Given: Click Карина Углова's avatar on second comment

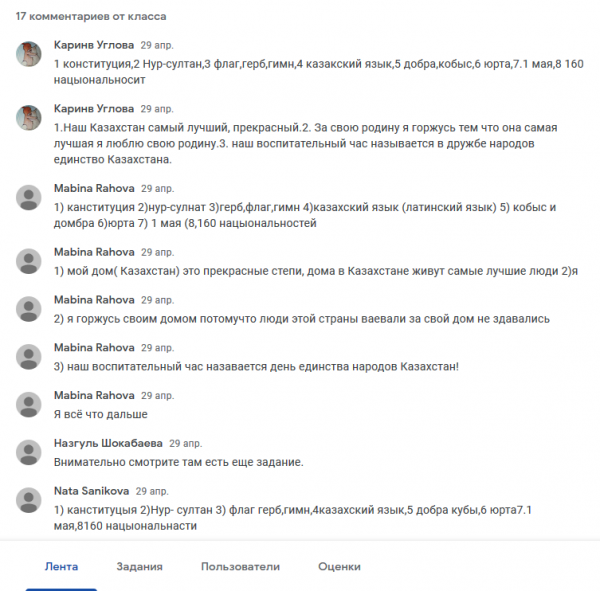Looking at the screenshot, I should pyautogui.click(x=30, y=117).
